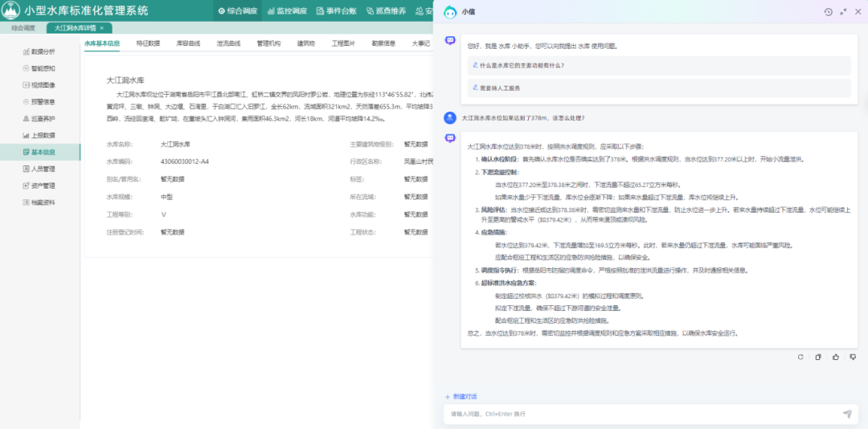Select the 管理机构 tab
The width and height of the screenshot is (868, 429).
(268, 43)
